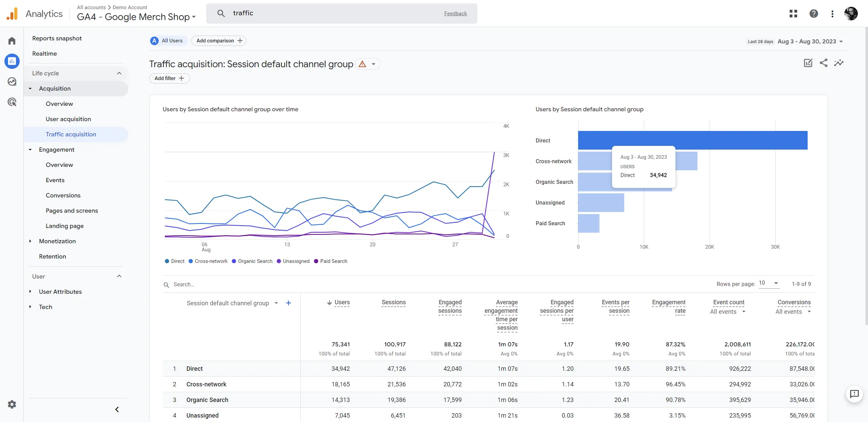The height and width of the screenshot is (422, 868).
Task: Collapse the Life cycle section
Action: [x=119, y=73]
